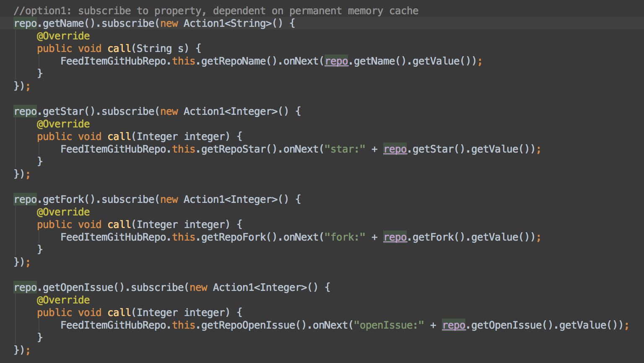The height and width of the screenshot is (363, 644).
Task: Click underlined repo before getStar().getValue()
Action: point(395,149)
